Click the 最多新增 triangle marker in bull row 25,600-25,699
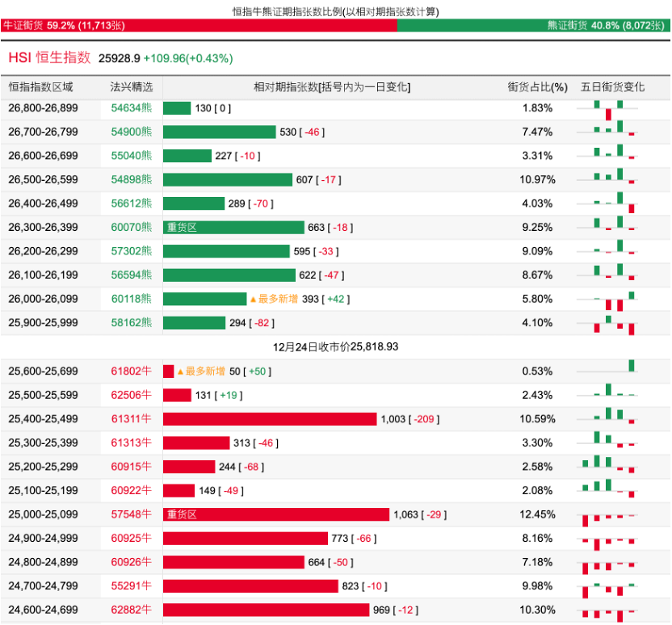The image size is (672, 625). click(x=180, y=371)
